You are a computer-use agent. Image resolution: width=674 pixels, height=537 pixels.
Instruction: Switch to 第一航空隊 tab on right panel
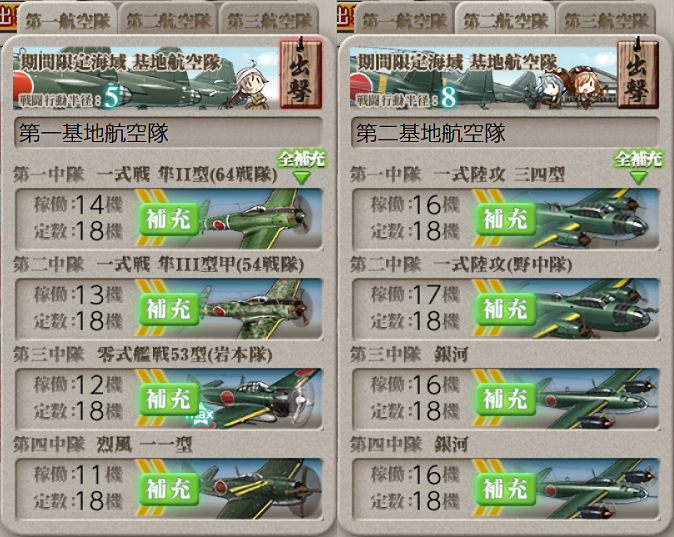404,20
